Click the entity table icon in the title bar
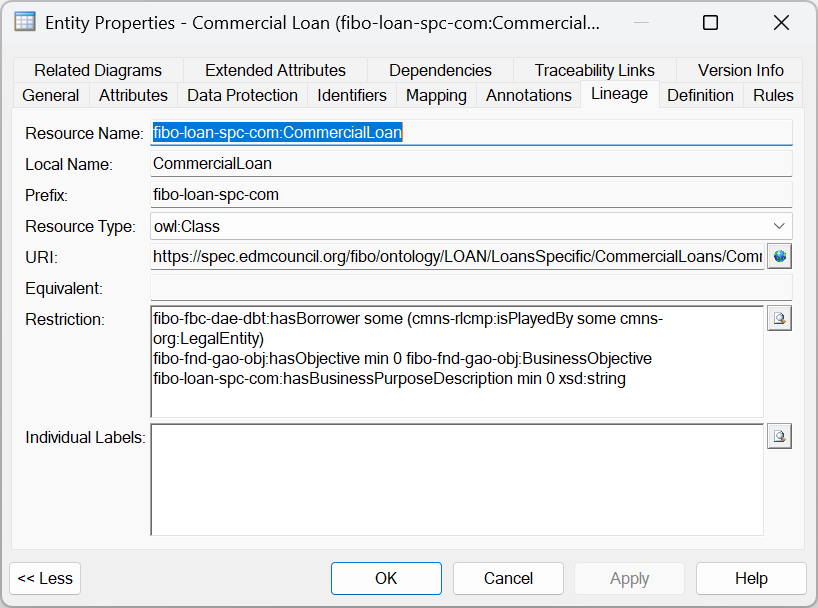The width and height of the screenshot is (818, 608). (24, 21)
